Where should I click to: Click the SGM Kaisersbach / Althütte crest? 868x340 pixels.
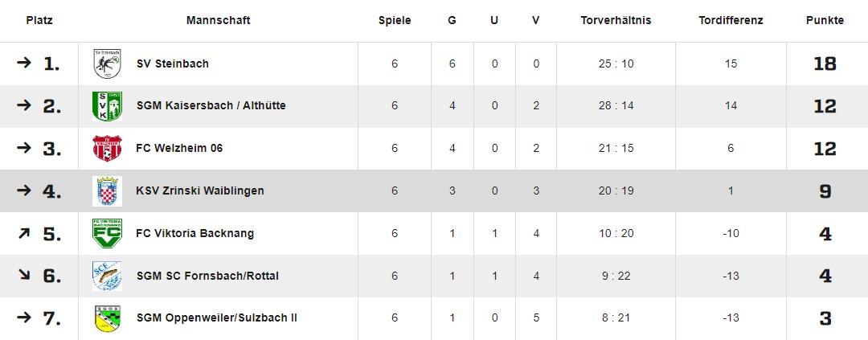tap(107, 106)
